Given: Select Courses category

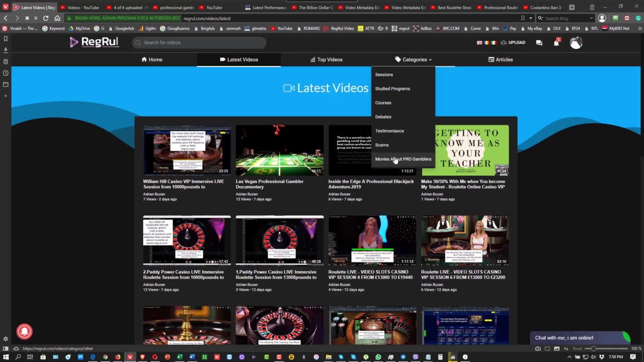Looking at the screenshot, I should point(403,103).
